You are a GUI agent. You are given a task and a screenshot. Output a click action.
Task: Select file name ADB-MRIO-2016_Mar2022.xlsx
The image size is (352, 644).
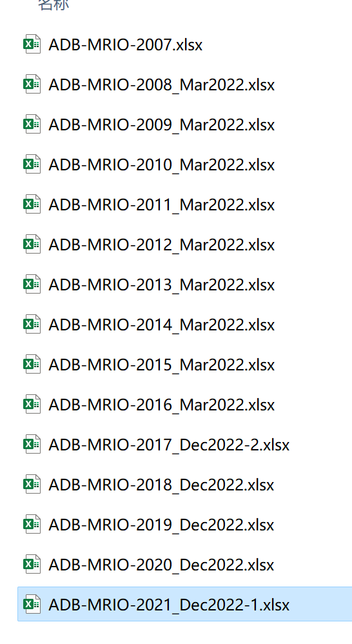coord(162,405)
